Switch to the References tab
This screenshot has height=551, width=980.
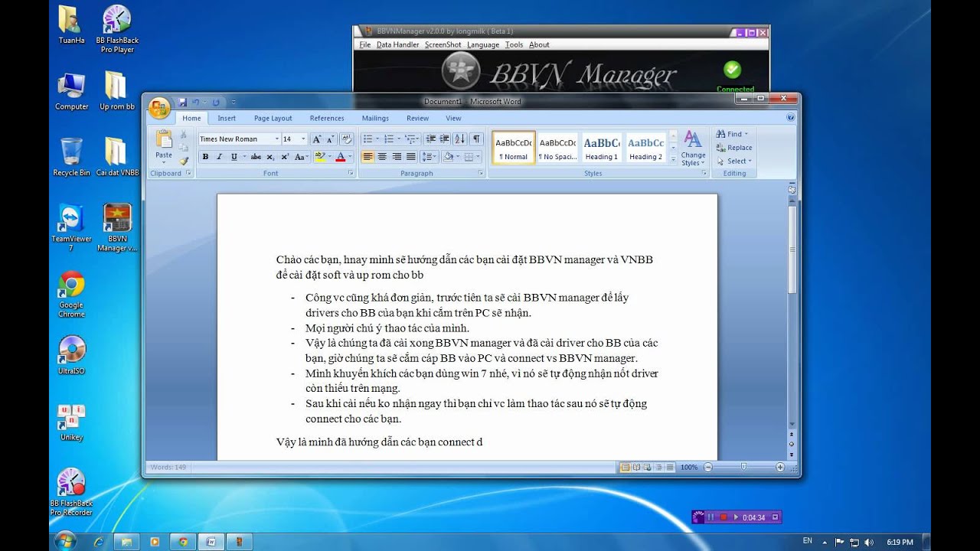327,119
